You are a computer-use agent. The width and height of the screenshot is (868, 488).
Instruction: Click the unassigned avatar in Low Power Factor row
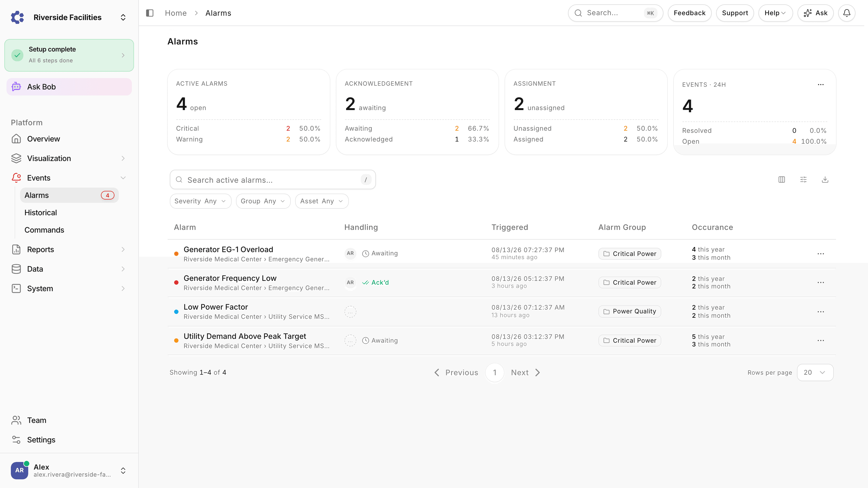coord(350,312)
